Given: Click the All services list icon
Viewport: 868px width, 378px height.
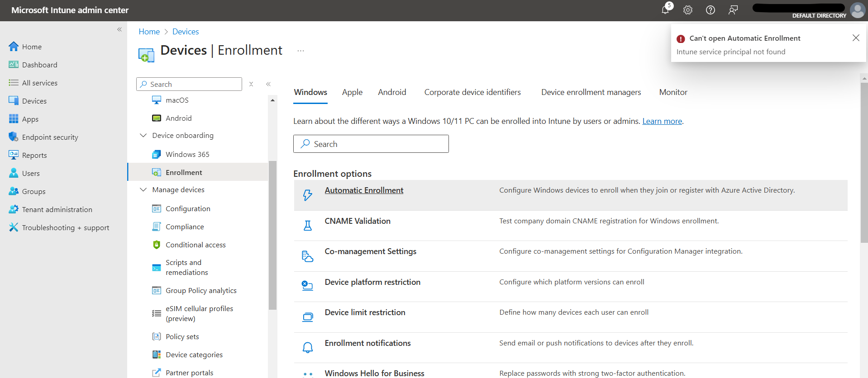Looking at the screenshot, I should (x=14, y=83).
